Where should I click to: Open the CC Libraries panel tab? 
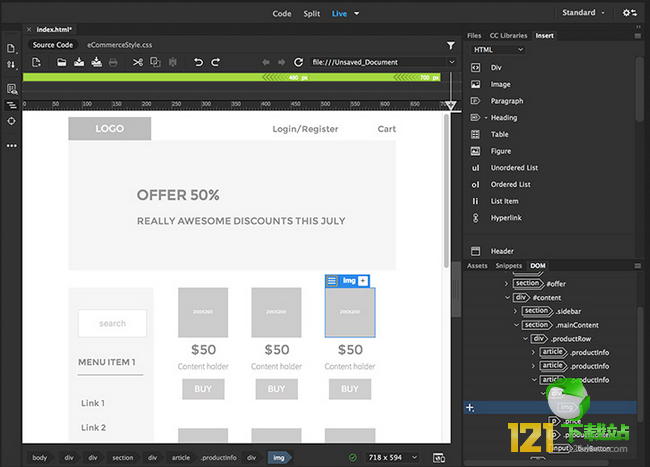[x=508, y=36]
